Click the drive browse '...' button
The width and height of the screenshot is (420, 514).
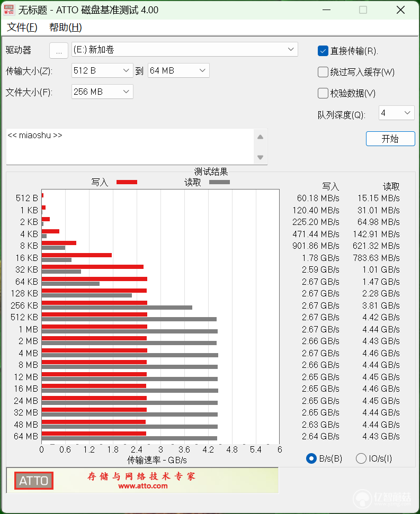coord(59,50)
